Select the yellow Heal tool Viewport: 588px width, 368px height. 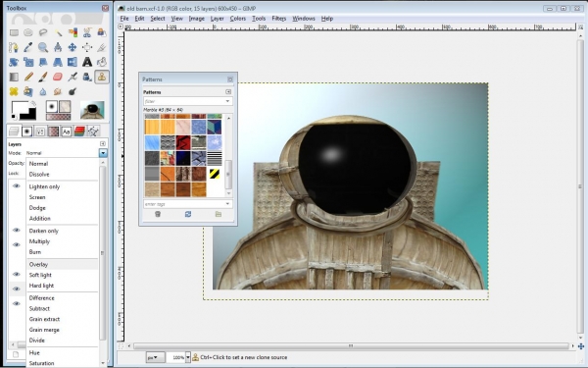tap(14, 91)
